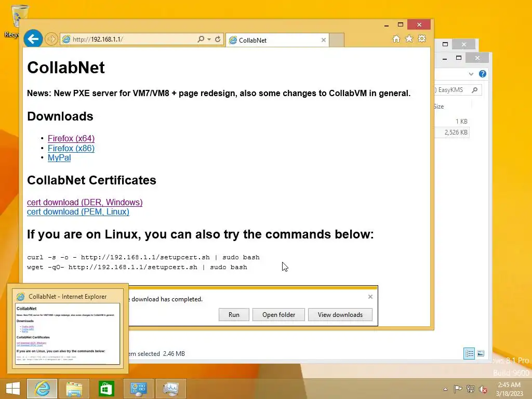Show hidden system tray icons

[x=445, y=389]
